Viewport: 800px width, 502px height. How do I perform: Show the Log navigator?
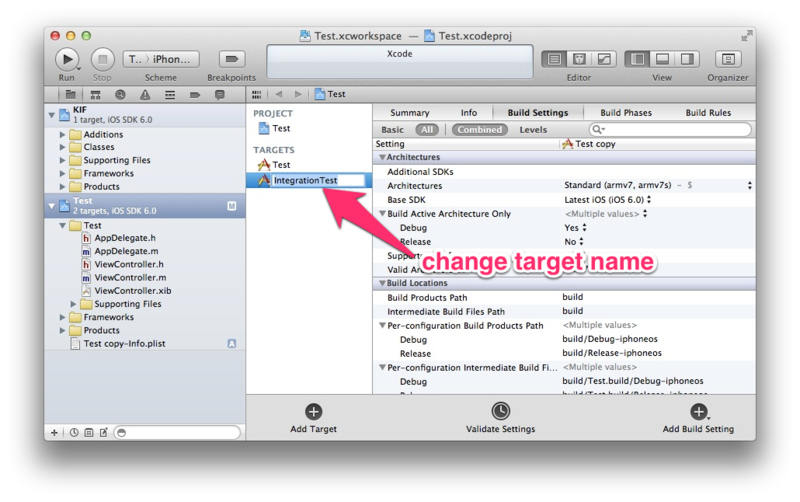220,94
